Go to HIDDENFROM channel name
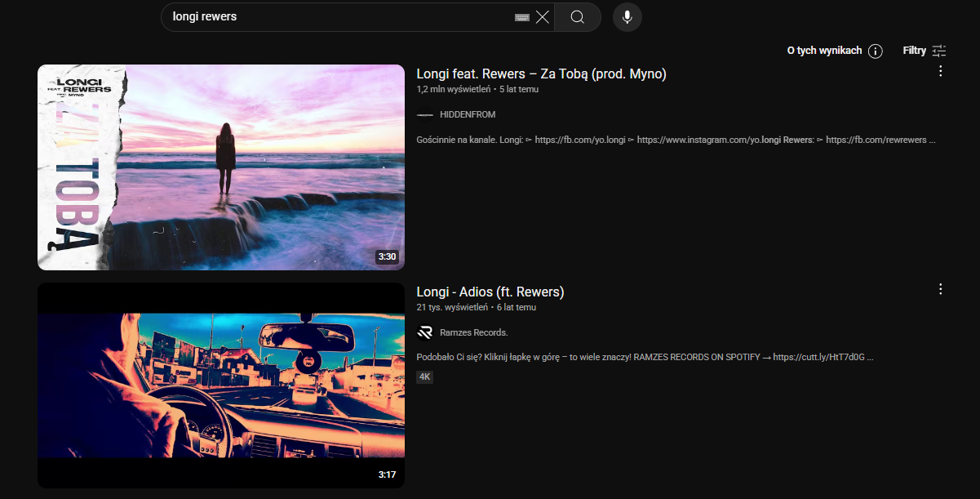Screen dimensions: 980x499 pos(468,114)
